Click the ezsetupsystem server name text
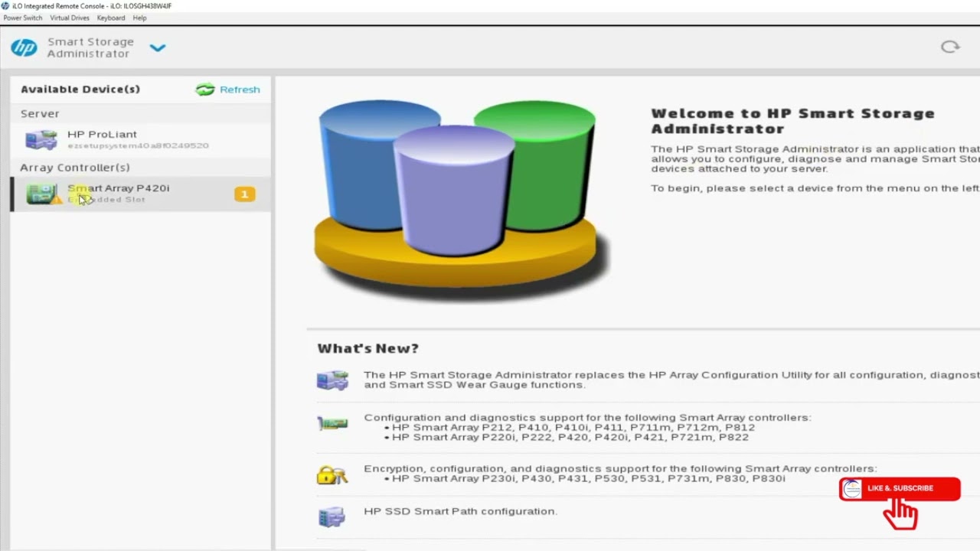The width and height of the screenshot is (980, 551). pos(138,145)
